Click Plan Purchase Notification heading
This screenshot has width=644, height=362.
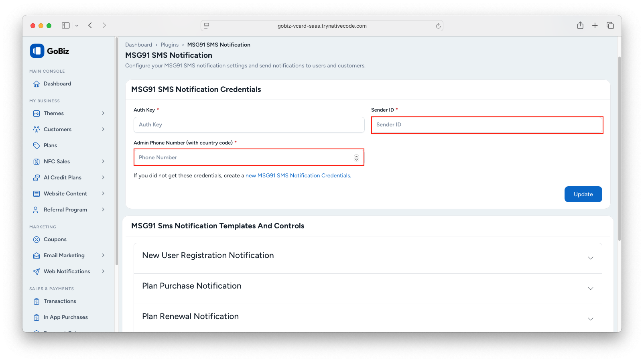coord(192,286)
